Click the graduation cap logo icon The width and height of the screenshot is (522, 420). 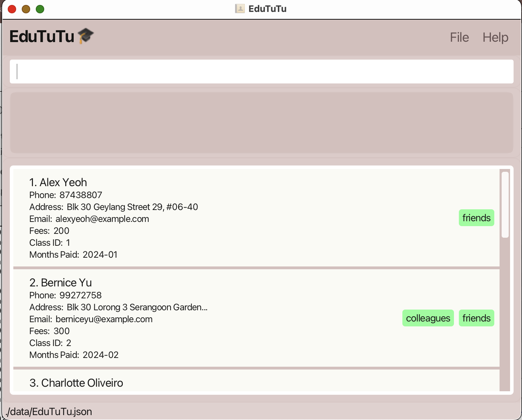pos(86,36)
